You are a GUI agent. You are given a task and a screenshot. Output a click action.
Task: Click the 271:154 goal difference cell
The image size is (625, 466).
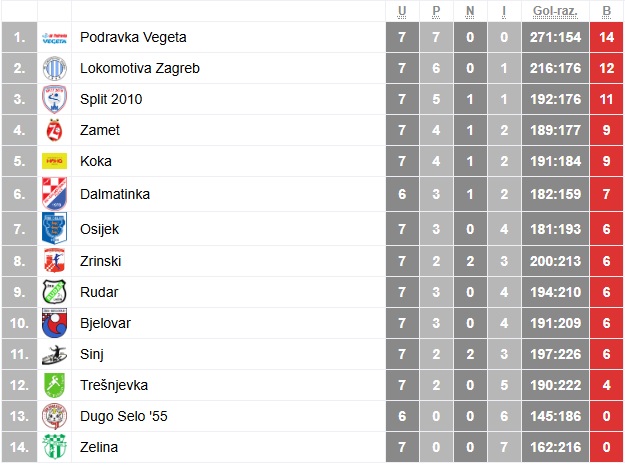(555, 37)
